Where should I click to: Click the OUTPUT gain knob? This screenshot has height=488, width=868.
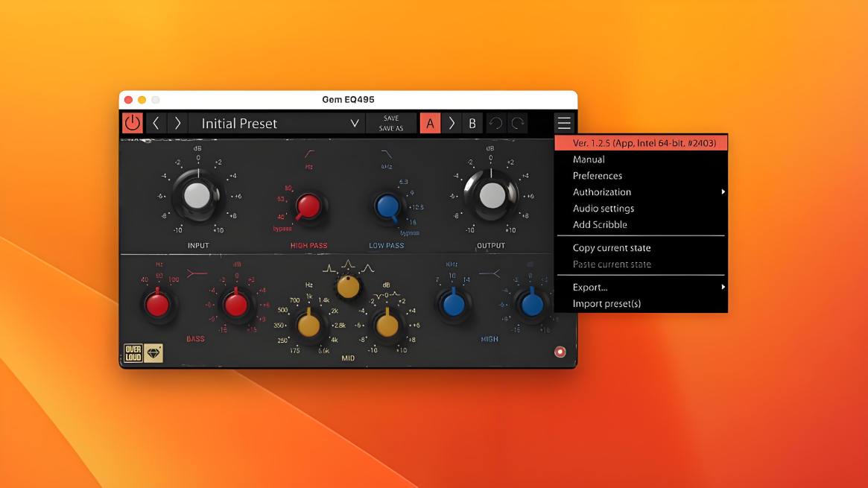coord(492,195)
